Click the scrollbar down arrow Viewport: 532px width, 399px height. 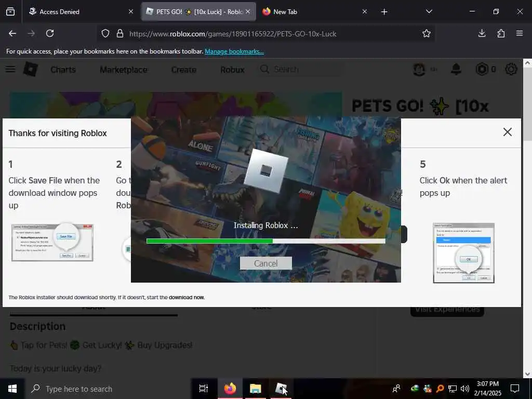[527, 374]
